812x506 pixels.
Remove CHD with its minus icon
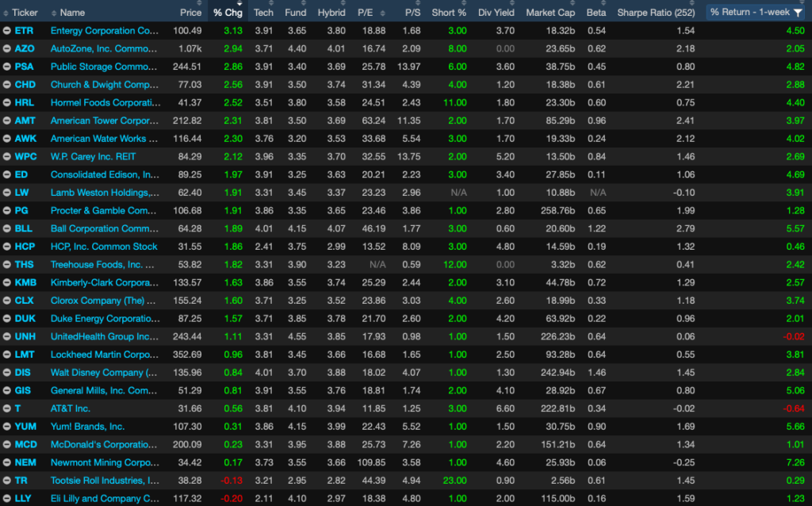[6, 84]
